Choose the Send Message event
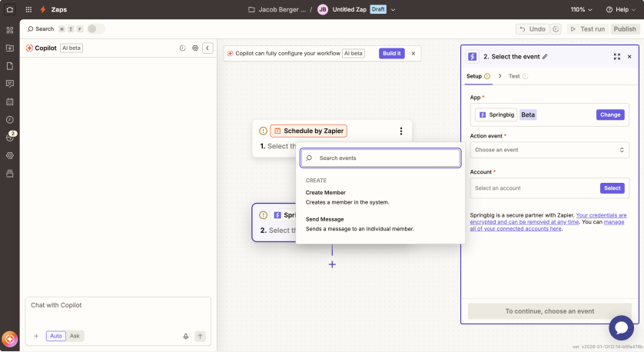The width and height of the screenshot is (644, 352). (380, 224)
